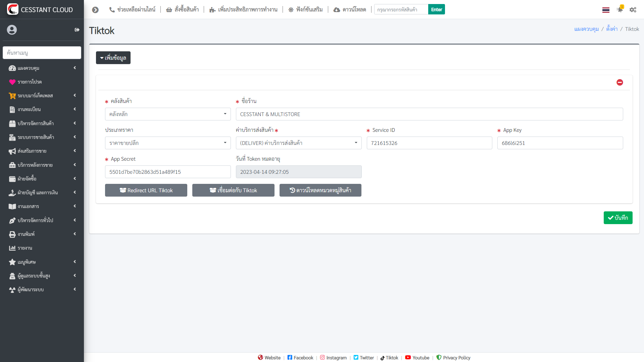Open the settings gears icon at top right
This screenshot has width=644, height=362.
tap(633, 10)
